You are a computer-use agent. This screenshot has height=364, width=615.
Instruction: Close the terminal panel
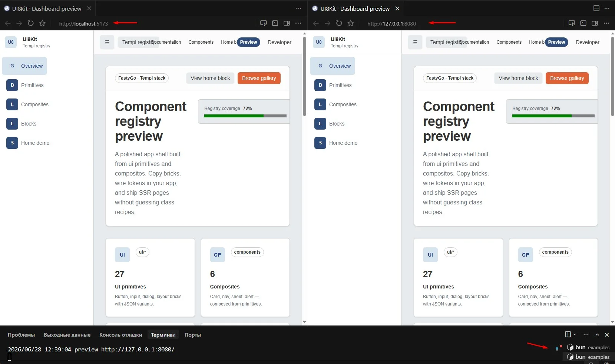pyautogui.click(x=607, y=335)
